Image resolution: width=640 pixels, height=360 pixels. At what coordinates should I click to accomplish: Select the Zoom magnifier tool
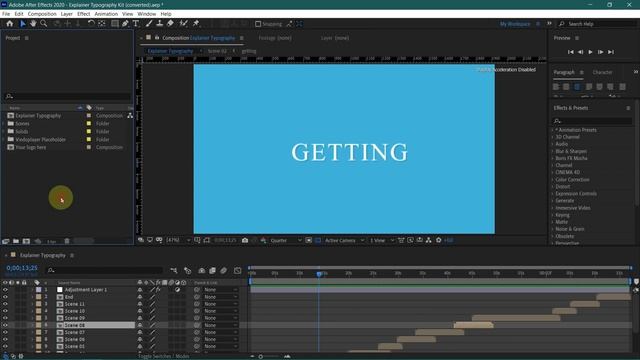44,24
